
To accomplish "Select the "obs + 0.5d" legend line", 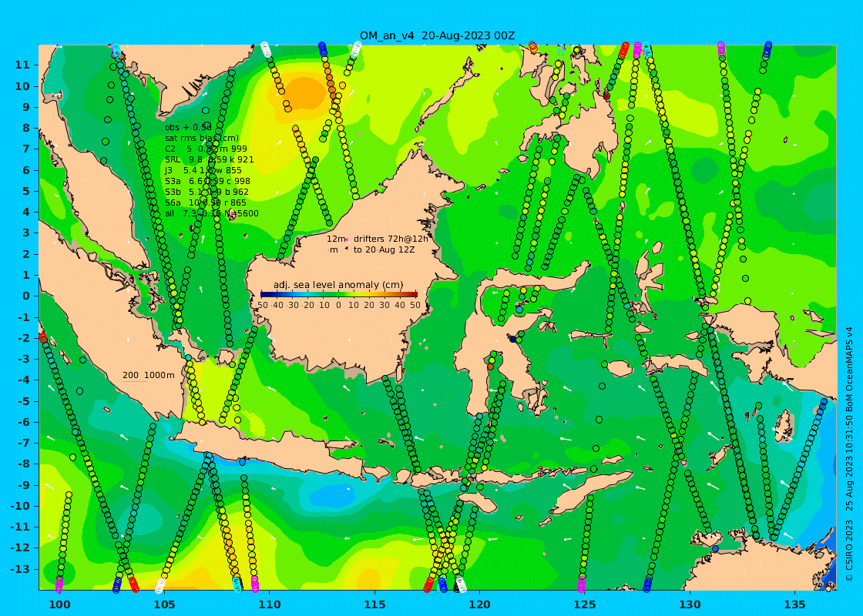I will click(x=188, y=127).
